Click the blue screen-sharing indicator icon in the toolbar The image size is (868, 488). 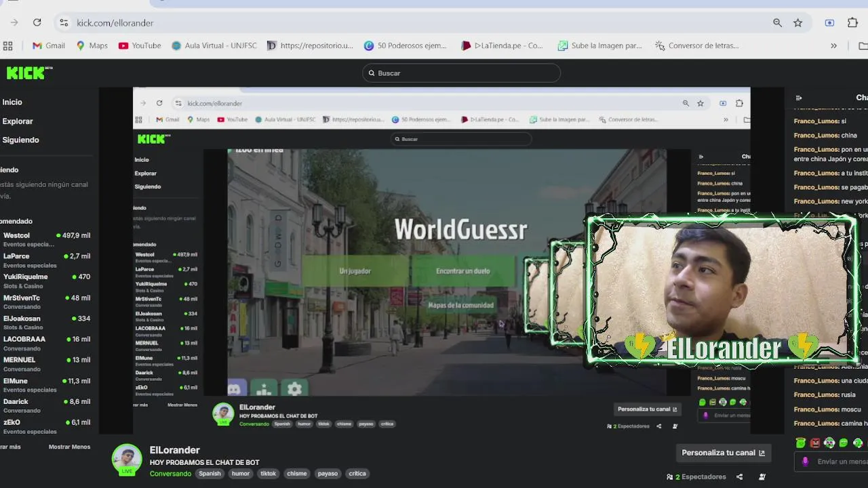829,22
